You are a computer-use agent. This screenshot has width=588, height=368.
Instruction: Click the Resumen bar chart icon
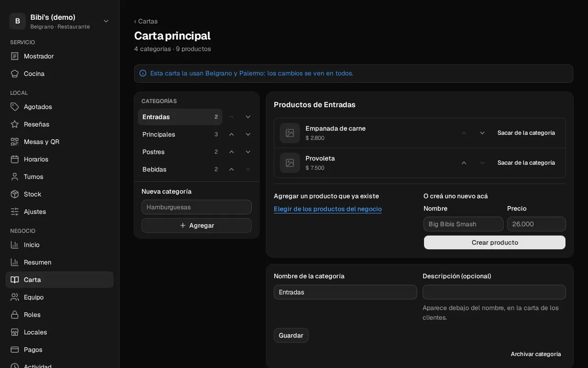coord(15,262)
